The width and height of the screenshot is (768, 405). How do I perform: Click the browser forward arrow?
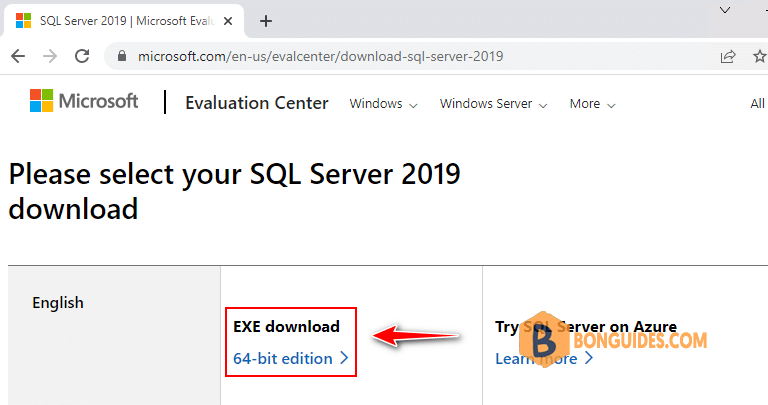(x=50, y=56)
